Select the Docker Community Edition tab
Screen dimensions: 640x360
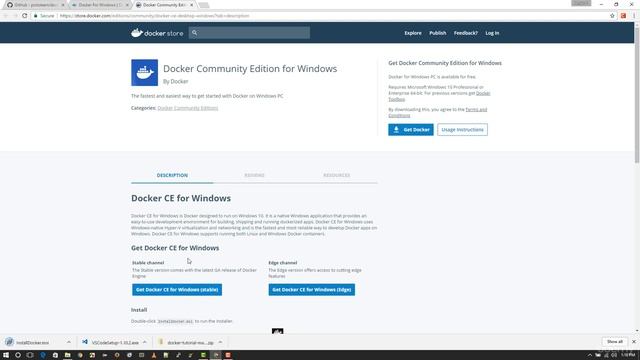pyautogui.click(x=163, y=5)
